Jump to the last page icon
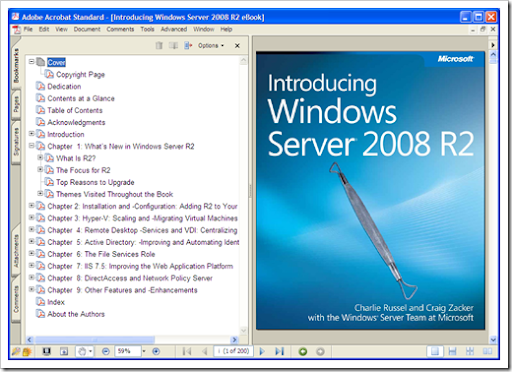 coord(279,351)
